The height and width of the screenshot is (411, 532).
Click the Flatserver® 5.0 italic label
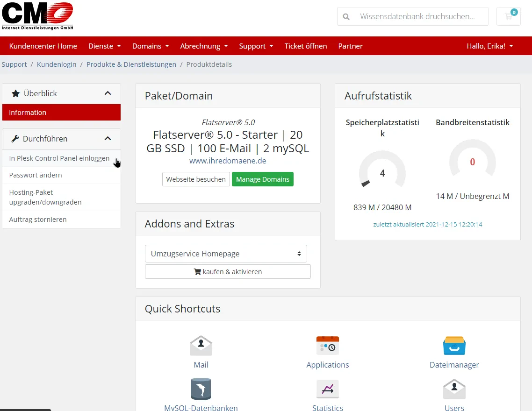228,122
